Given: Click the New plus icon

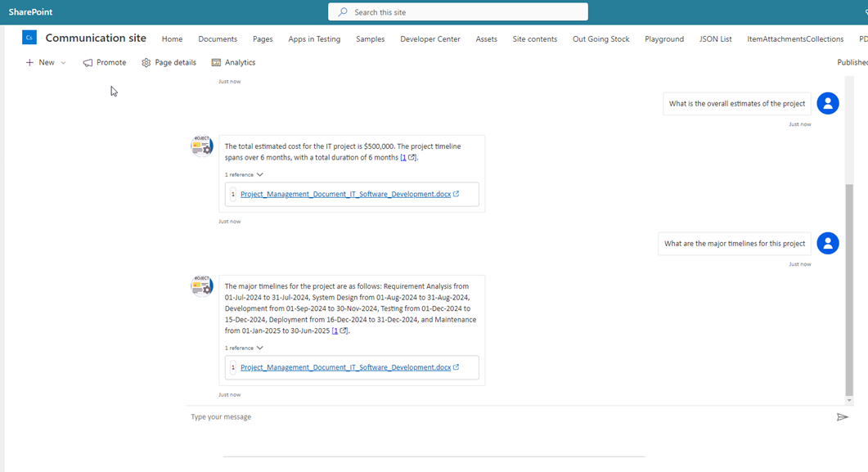Looking at the screenshot, I should coord(29,61).
